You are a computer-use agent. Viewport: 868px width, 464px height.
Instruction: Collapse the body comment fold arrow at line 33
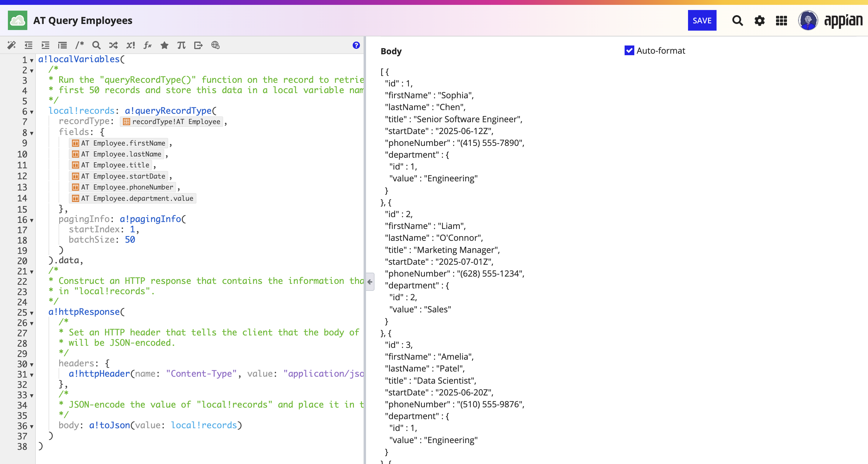32,396
